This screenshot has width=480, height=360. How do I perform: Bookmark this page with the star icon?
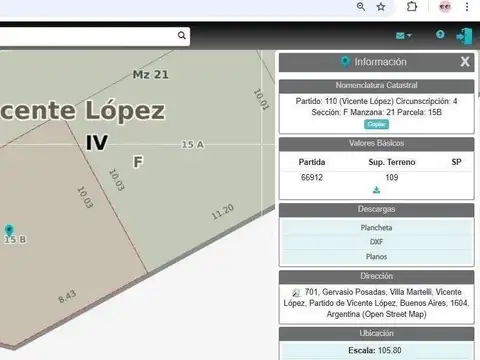[381, 7]
